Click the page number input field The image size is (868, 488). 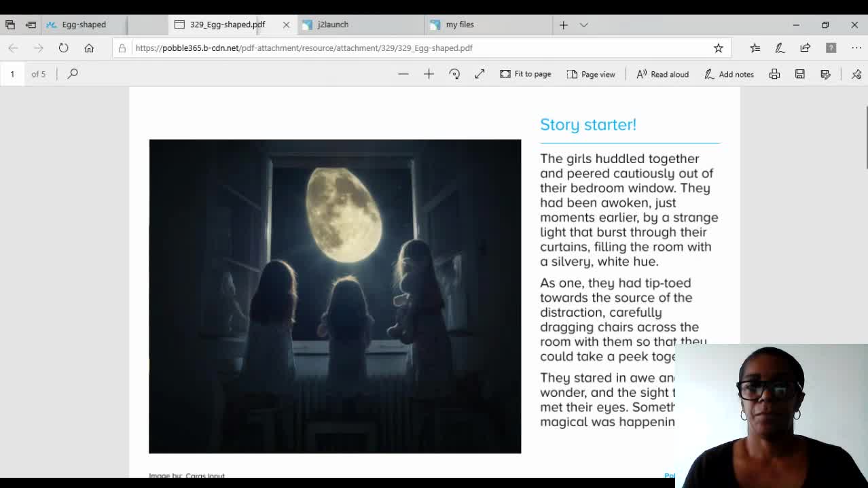(12, 73)
